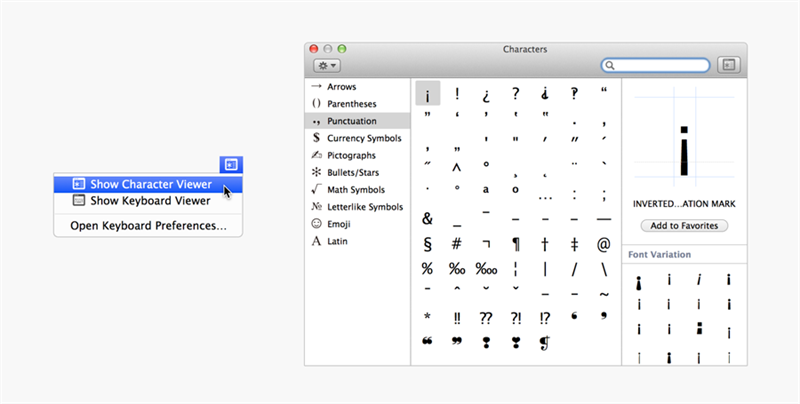Viewport: 800px width, 404px height.
Task: Toggle the compact character viewer button
Action: pyautogui.click(x=729, y=65)
